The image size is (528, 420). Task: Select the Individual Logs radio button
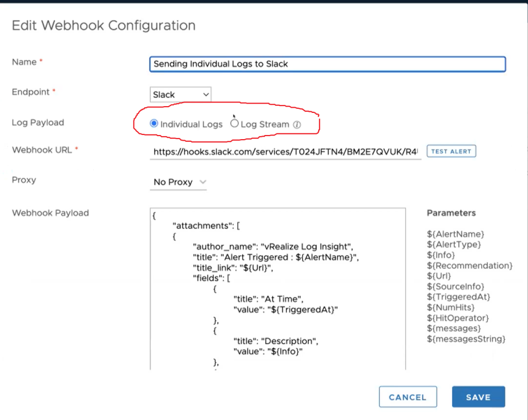coord(153,124)
